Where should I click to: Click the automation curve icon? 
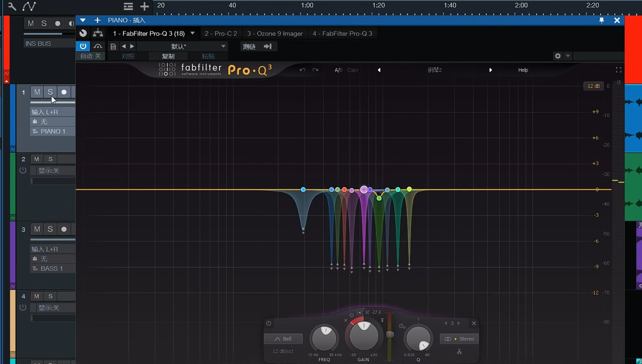[x=29, y=6]
